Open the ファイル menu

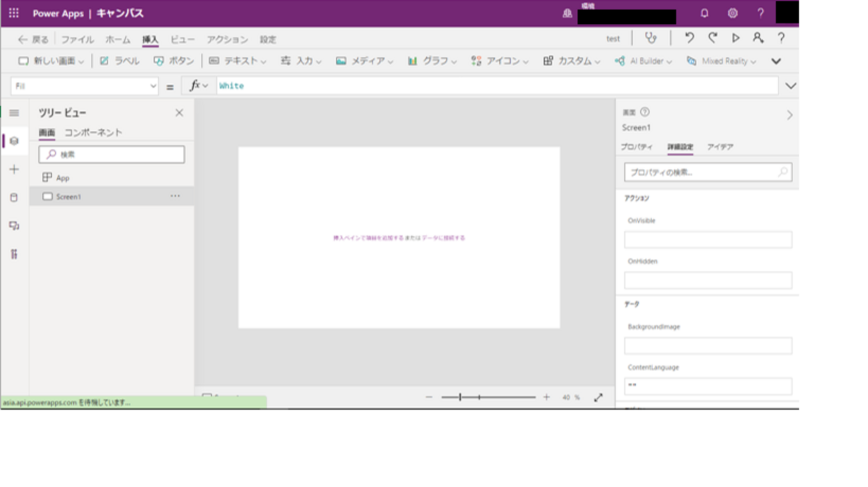click(x=77, y=39)
